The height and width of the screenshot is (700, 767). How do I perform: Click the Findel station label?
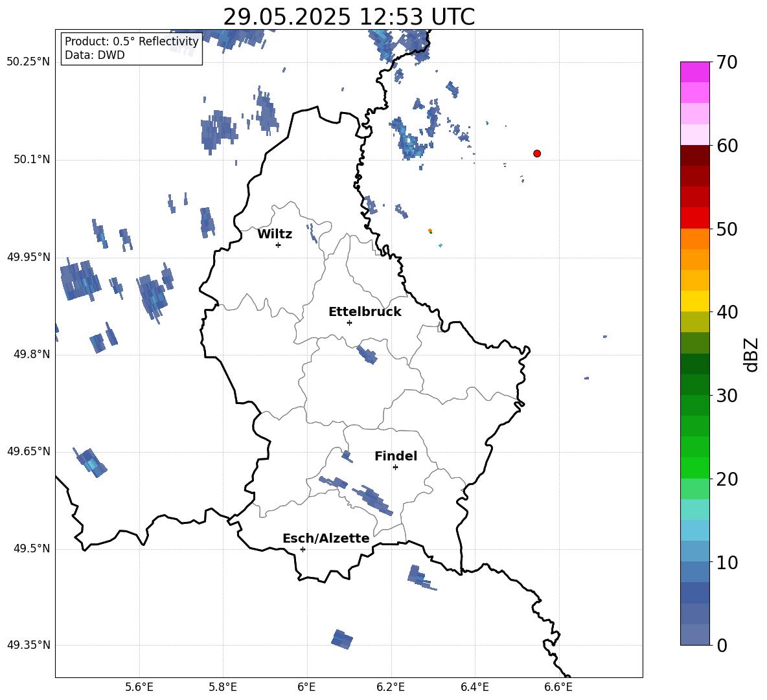[396, 456]
